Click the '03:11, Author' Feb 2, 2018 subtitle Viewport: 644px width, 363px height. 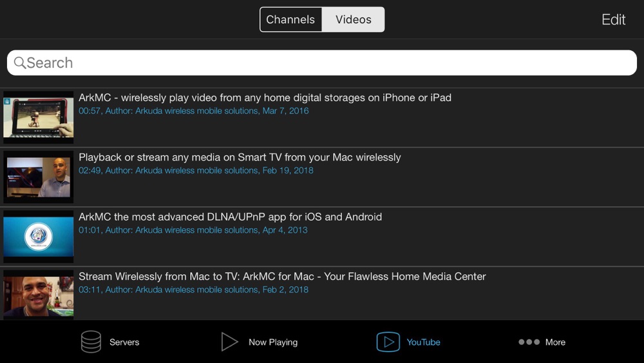point(193,289)
